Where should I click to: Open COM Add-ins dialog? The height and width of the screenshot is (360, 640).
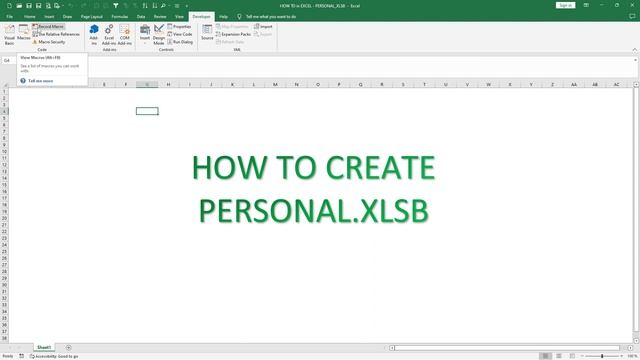click(124, 35)
